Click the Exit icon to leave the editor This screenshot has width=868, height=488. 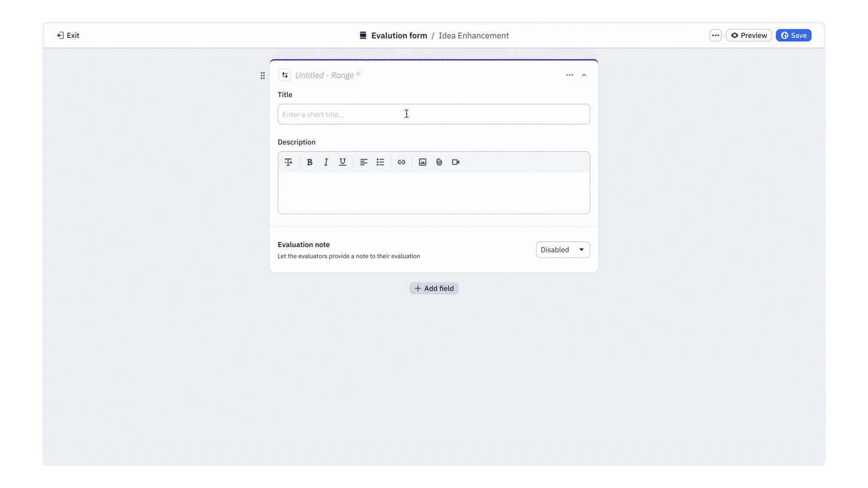coord(60,35)
